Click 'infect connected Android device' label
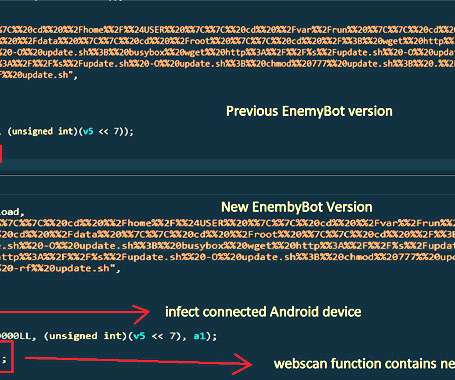455x380 pixels. 263,312
